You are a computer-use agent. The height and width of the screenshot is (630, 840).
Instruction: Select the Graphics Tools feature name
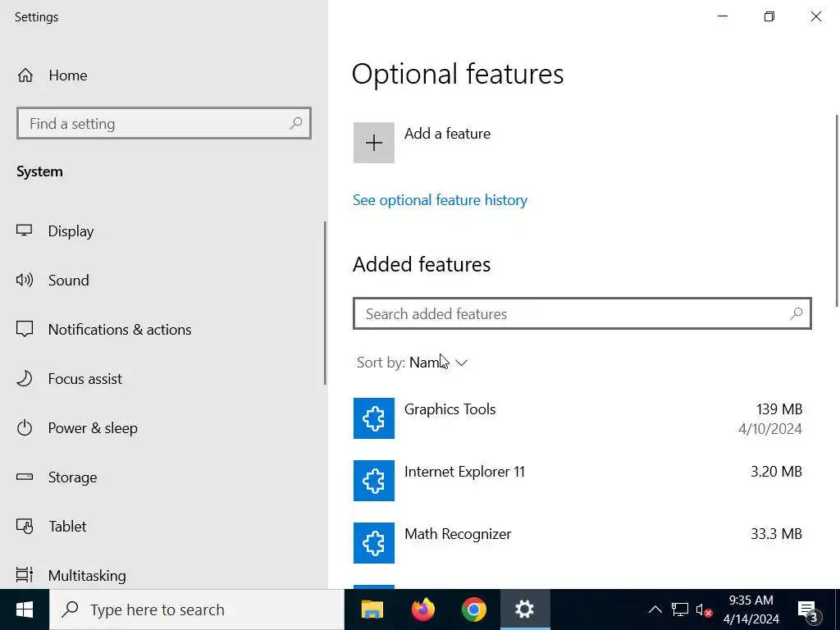pos(450,409)
